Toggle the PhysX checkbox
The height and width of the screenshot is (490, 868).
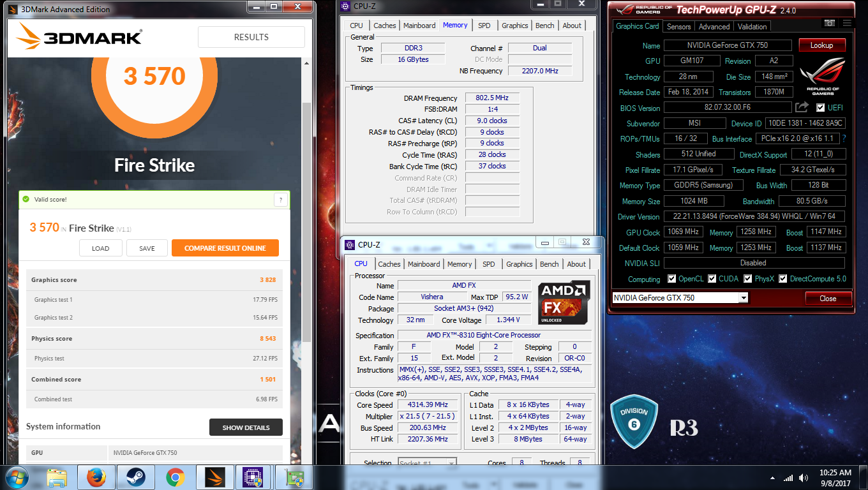(x=747, y=279)
